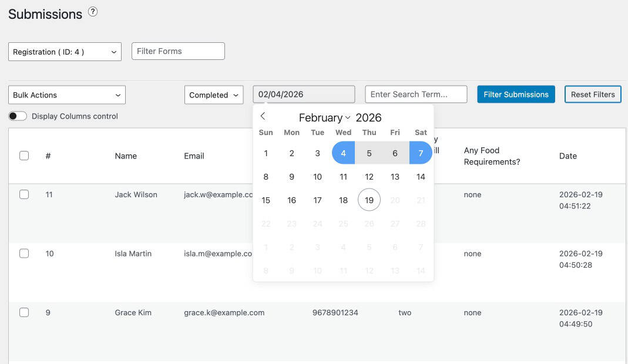Check the box for Isla Martin row
Image resolution: width=628 pixels, height=364 pixels.
click(x=24, y=253)
